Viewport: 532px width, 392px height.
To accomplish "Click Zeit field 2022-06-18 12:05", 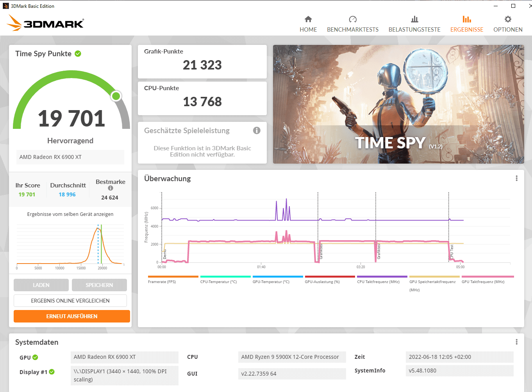I will tap(460, 357).
